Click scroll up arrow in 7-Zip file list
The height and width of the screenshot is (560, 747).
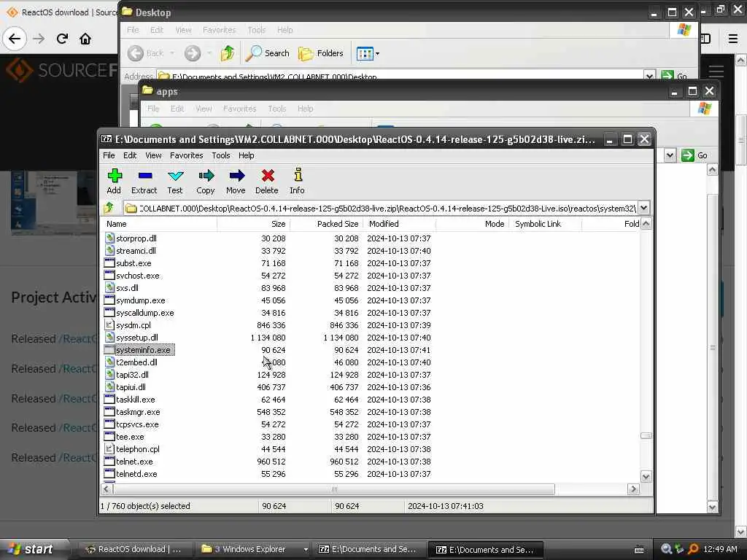click(x=646, y=224)
